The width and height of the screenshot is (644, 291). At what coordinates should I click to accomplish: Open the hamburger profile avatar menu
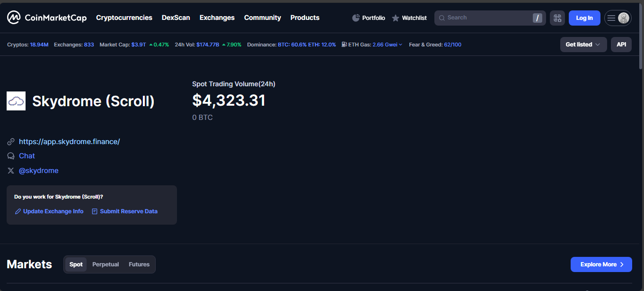(618, 18)
